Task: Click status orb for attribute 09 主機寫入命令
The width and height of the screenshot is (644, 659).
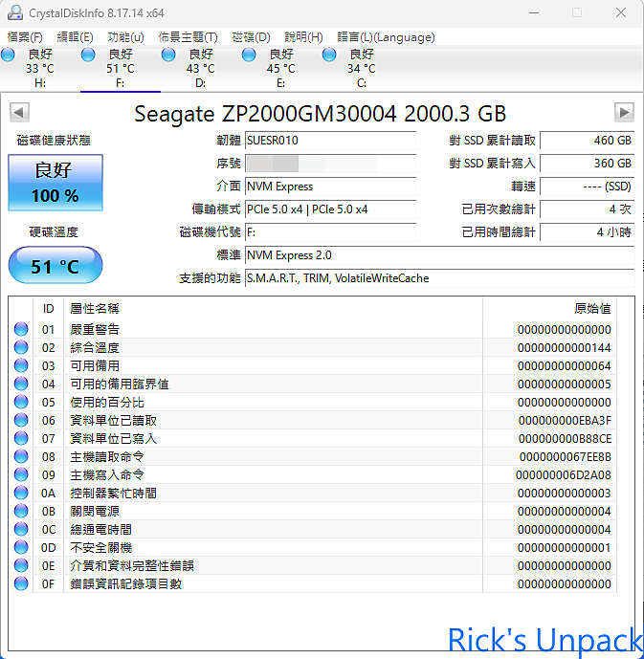Action: [21, 474]
